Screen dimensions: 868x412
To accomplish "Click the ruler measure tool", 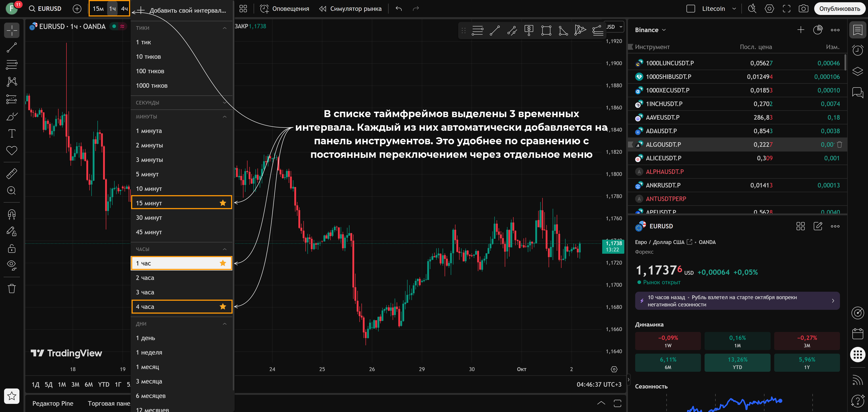I will [12, 174].
